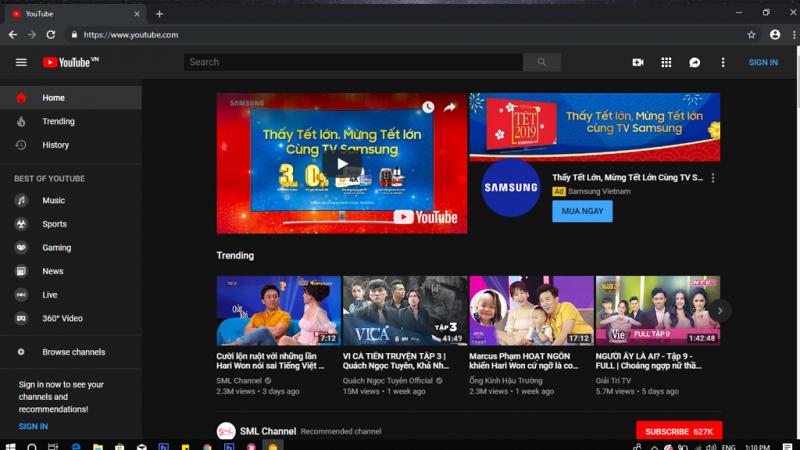Click the Watch later clock icon
The width and height of the screenshot is (800, 450).
tap(428, 107)
